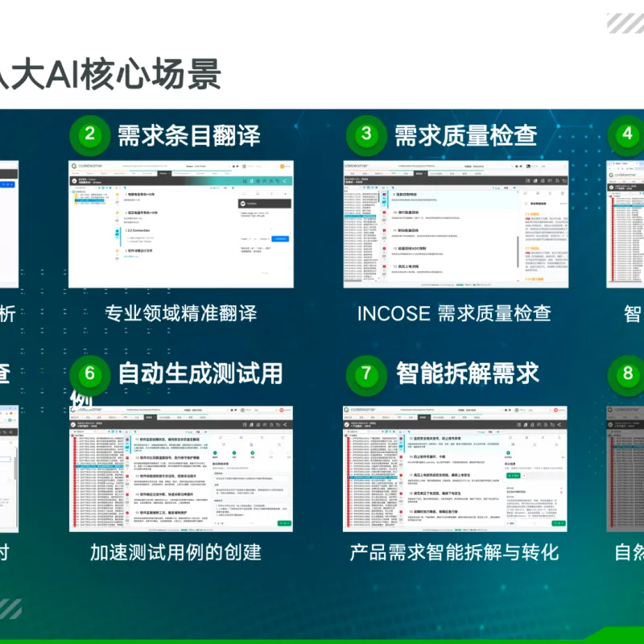
Task: Click the 'INCOSE 需求质量检查' caption
Action: click(454, 313)
